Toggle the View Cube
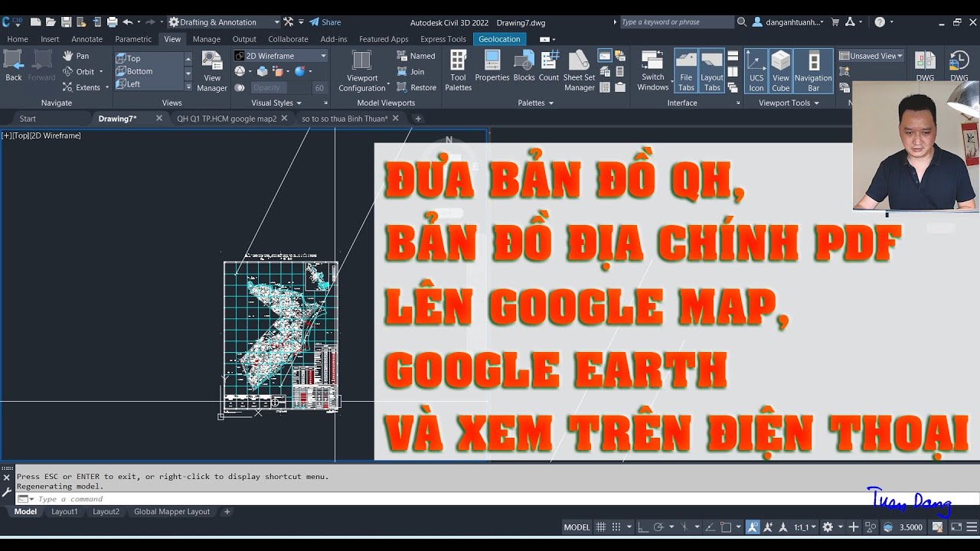The image size is (980, 551). (781, 71)
